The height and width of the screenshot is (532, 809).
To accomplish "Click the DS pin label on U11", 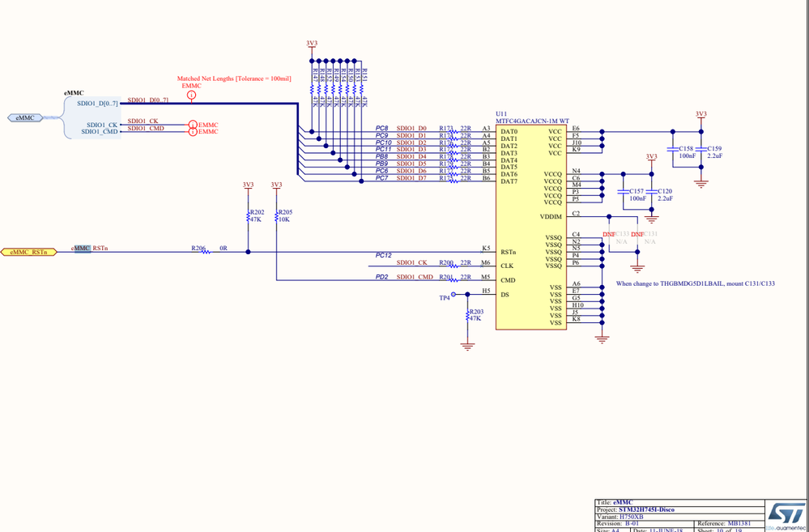I will click(505, 295).
